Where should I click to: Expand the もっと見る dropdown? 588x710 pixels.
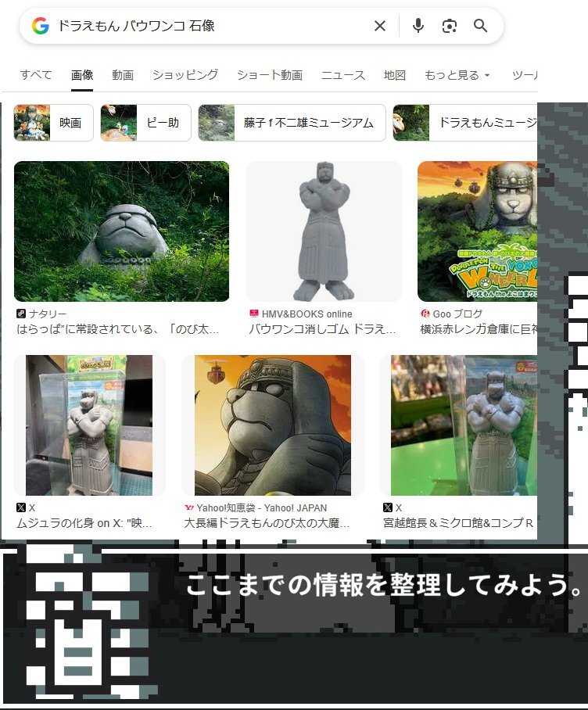[457, 75]
